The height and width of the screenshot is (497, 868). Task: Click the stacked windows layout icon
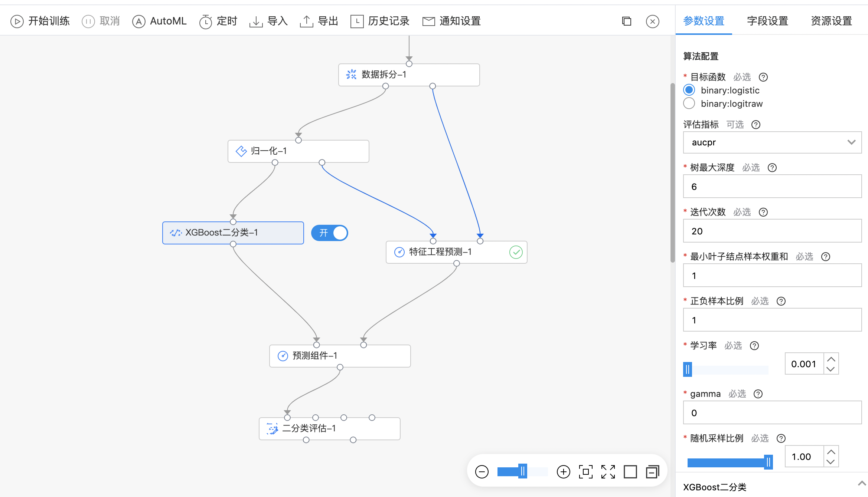point(653,472)
